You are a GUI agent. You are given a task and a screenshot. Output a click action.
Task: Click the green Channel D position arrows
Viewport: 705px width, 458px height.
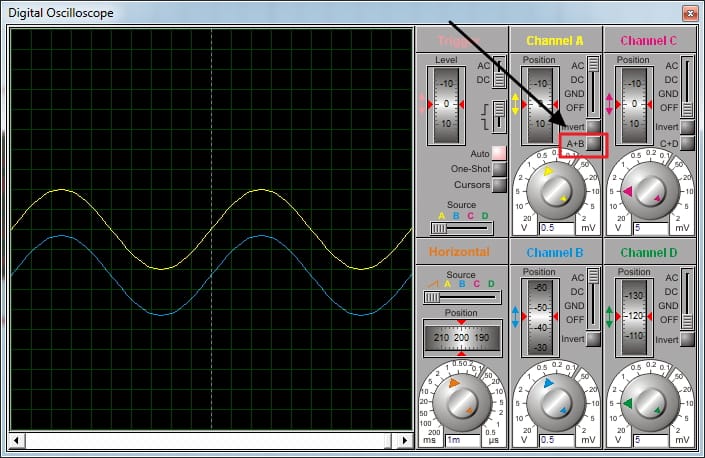[x=609, y=316]
